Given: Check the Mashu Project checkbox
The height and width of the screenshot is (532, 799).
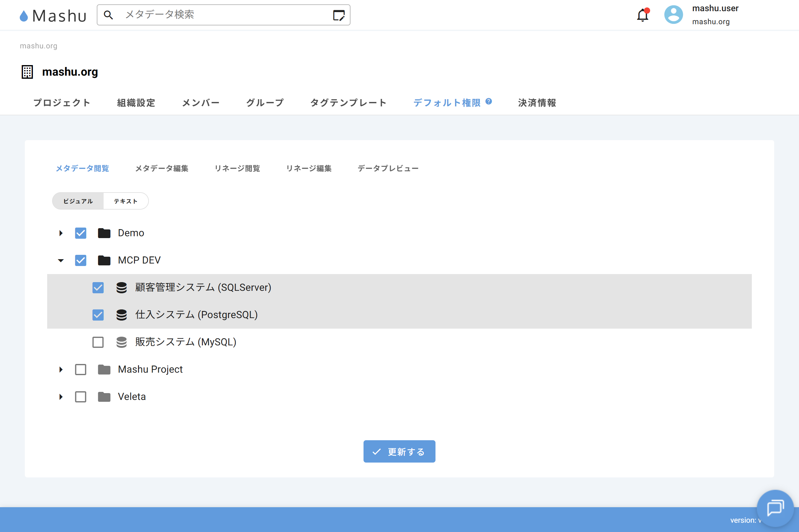Looking at the screenshot, I should (x=80, y=370).
